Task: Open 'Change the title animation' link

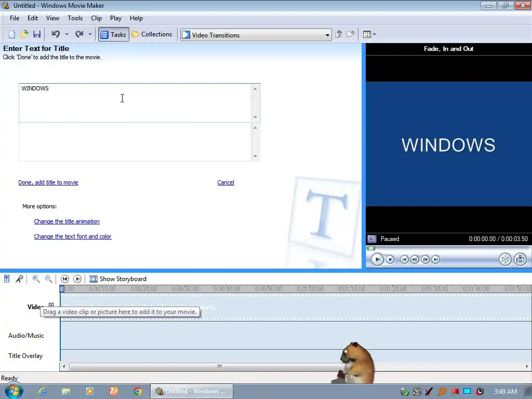Action: [67, 221]
